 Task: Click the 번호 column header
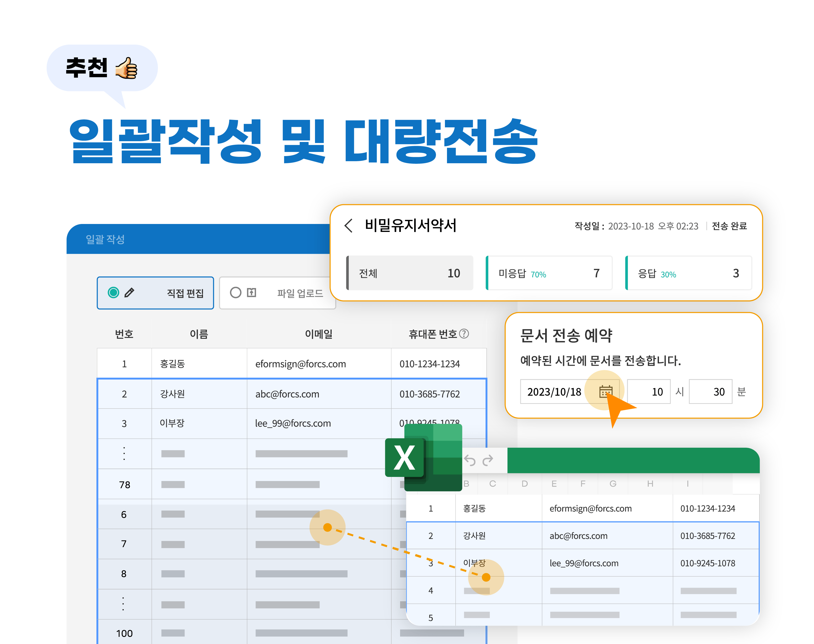click(124, 334)
